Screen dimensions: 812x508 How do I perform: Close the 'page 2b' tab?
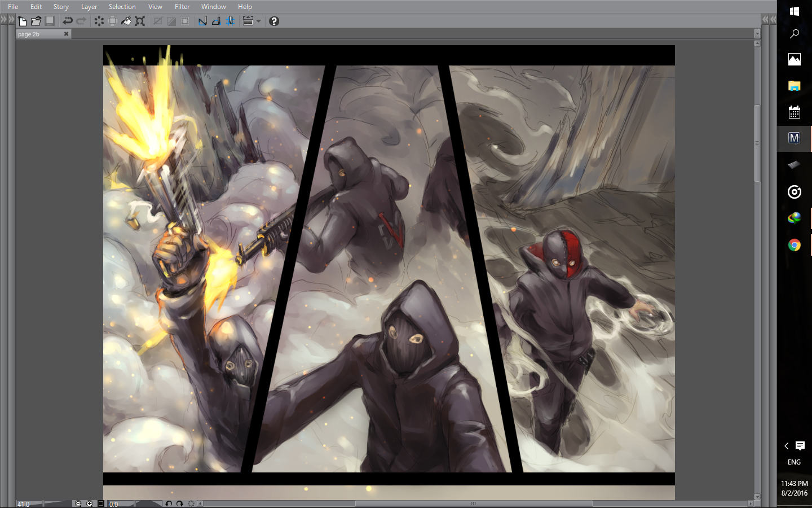66,34
